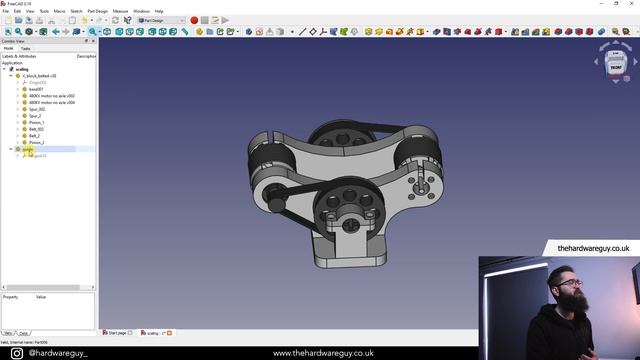Select the Spur_2 tree item

[x=35, y=116]
